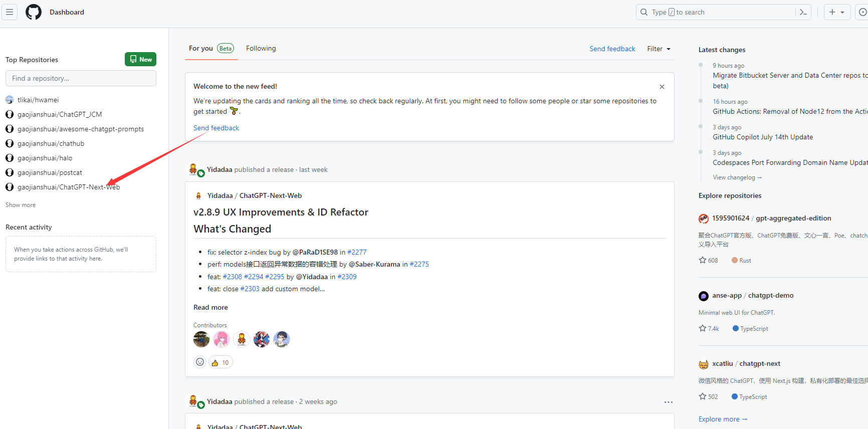Open pull request #2277 link
This screenshot has width=868, height=429.
[357, 252]
